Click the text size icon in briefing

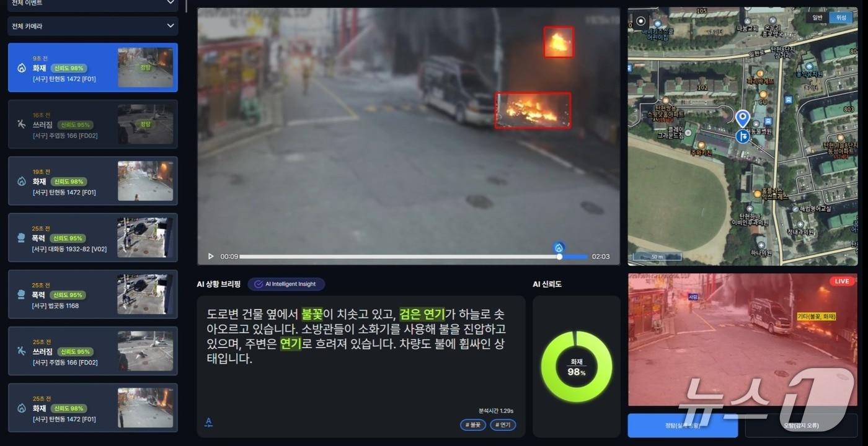[208, 422]
